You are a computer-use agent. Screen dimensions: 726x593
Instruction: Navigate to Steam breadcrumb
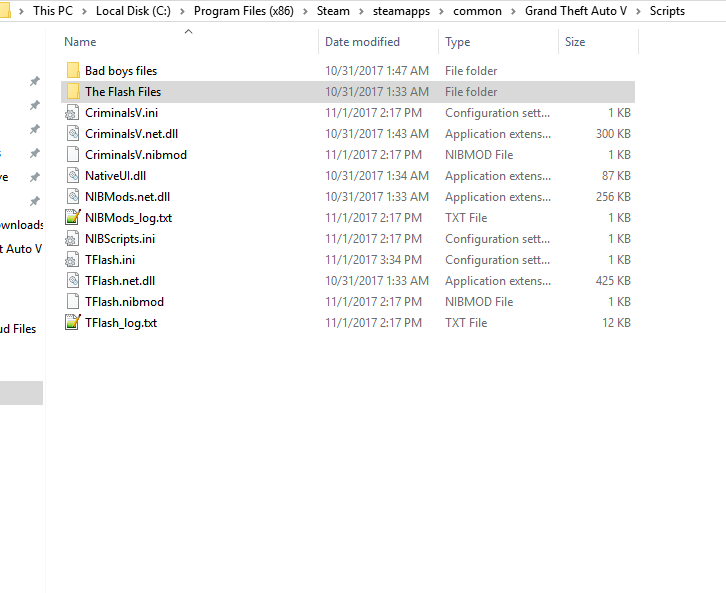(333, 11)
